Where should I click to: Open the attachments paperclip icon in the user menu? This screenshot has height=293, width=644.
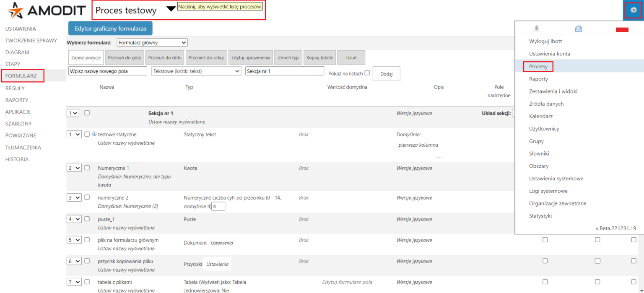point(537,28)
